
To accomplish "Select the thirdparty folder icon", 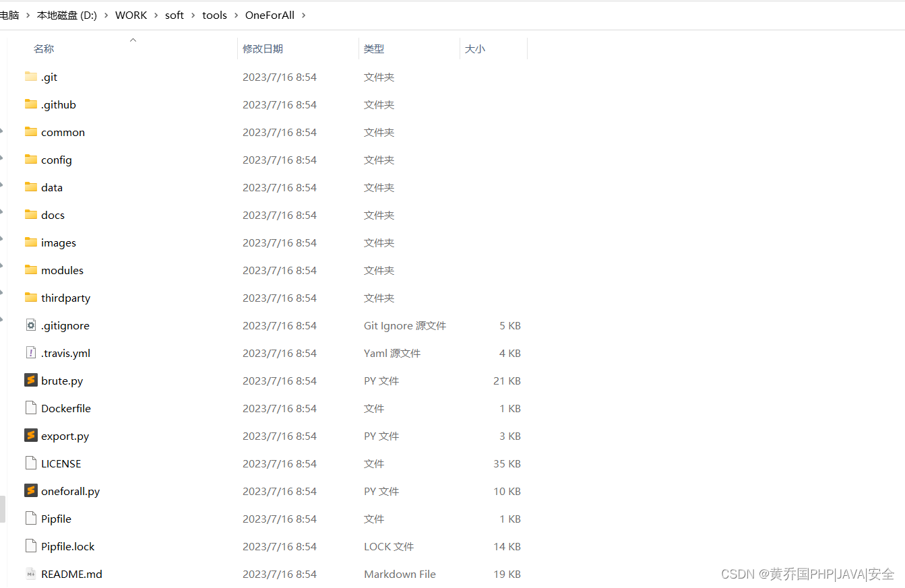I will pyautogui.click(x=30, y=298).
